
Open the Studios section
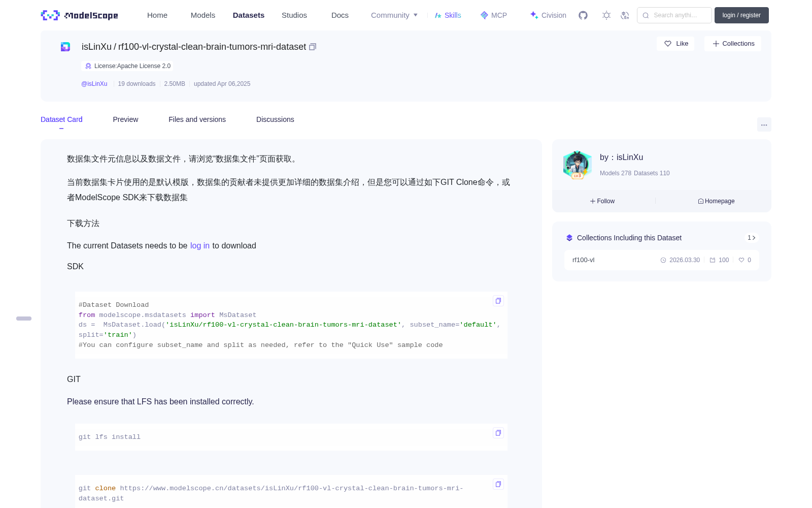click(294, 15)
